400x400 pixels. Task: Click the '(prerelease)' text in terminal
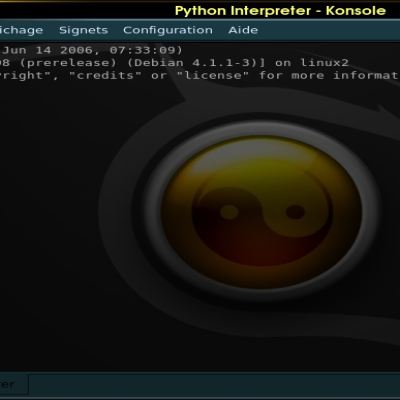point(68,63)
